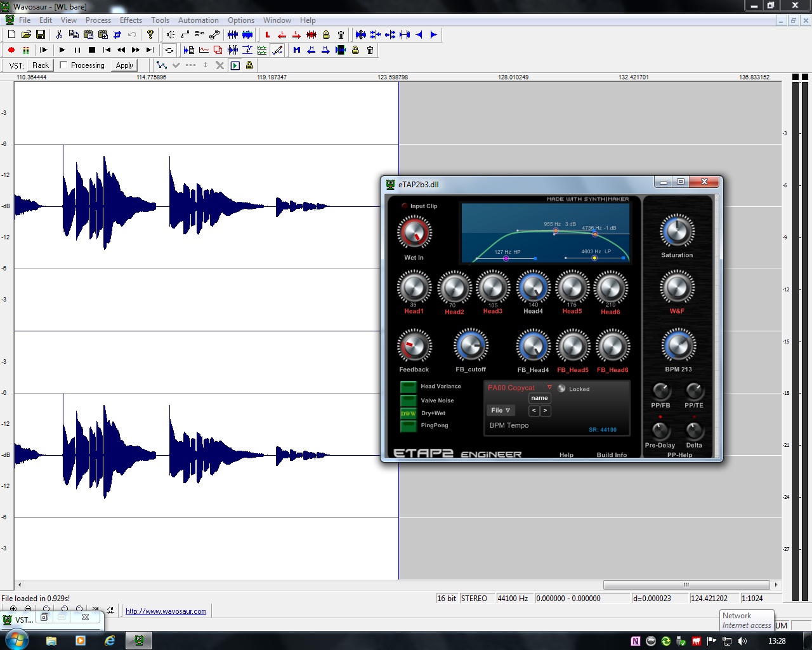Toggle the Head Variance green switch
The width and height of the screenshot is (812, 650).
409,387
